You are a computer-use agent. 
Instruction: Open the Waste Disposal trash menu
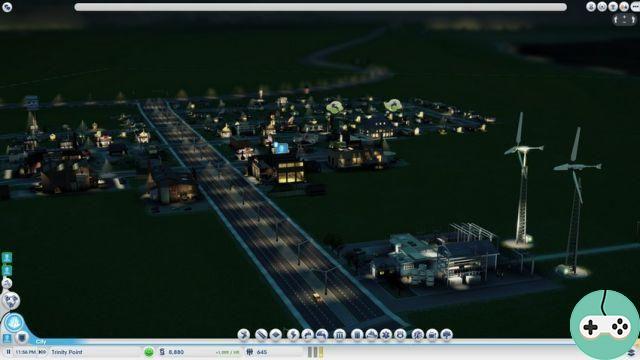tap(357, 335)
